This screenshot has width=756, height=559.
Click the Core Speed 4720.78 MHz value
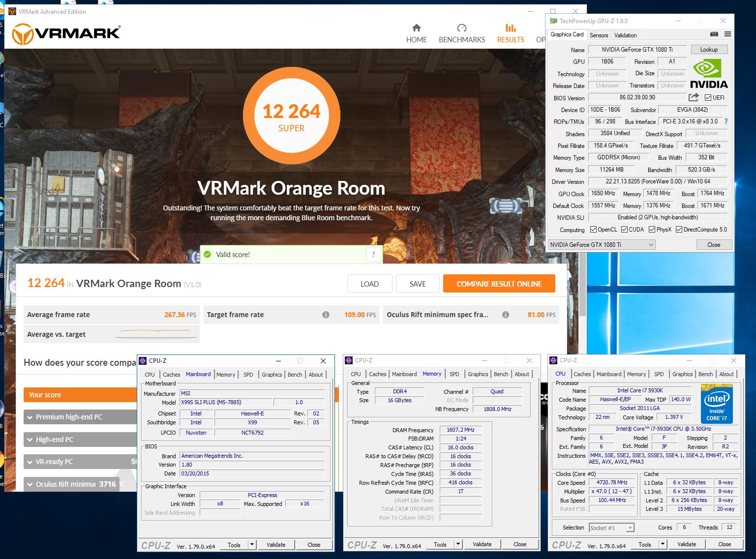click(612, 482)
